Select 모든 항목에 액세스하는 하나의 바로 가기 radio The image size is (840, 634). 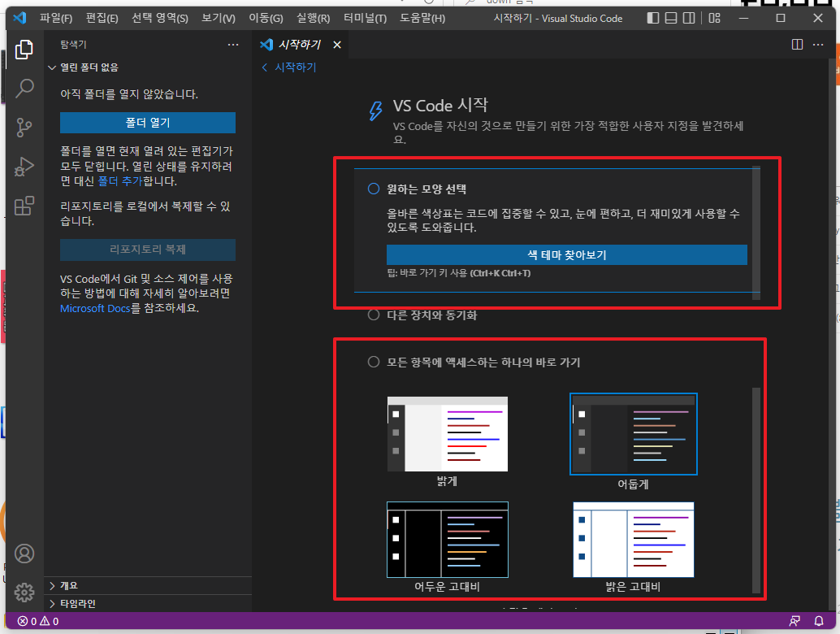point(374,362)
